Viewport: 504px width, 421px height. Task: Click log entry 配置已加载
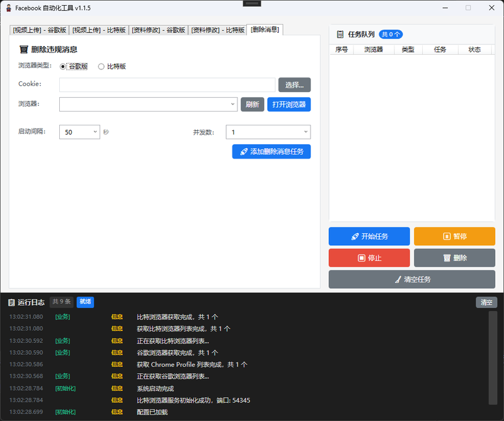tap(152, 412)
